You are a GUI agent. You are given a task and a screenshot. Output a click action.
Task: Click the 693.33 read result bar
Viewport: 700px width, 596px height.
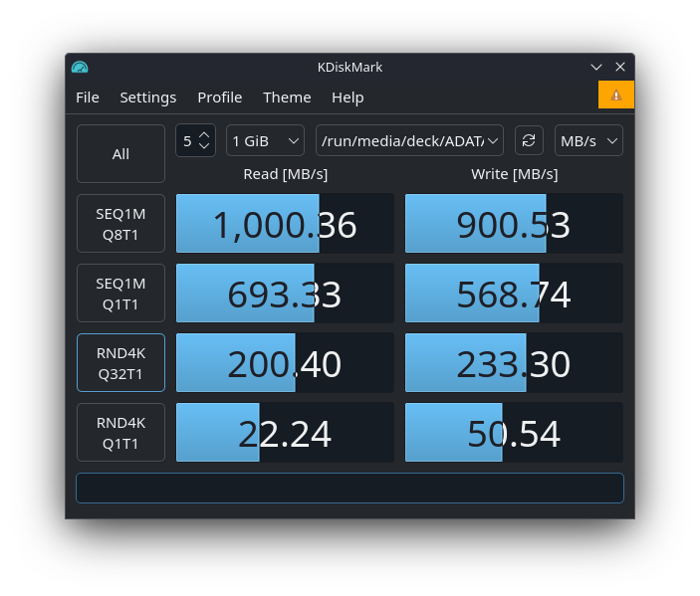285,294
